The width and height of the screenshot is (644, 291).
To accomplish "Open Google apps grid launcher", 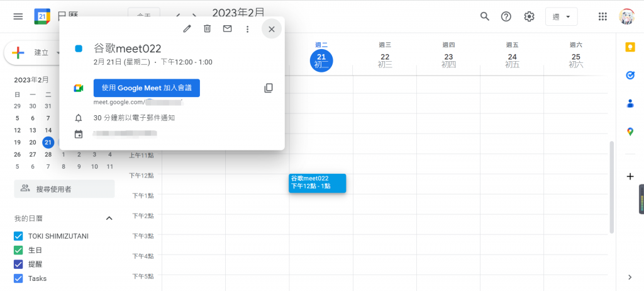I will tap(602, 16).
